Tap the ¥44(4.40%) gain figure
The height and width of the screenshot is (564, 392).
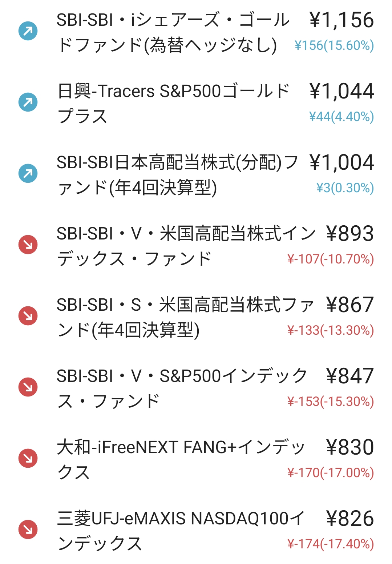[341, 117]
